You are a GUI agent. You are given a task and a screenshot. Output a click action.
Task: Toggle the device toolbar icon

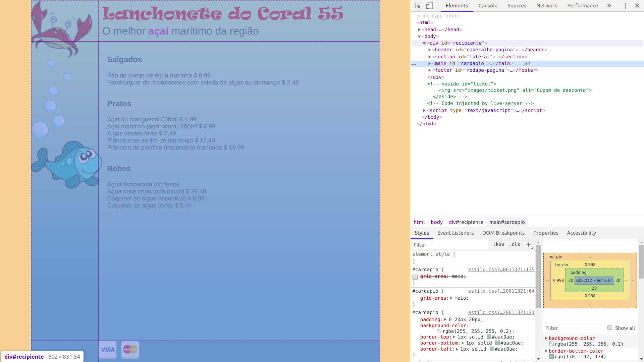(x=430, y=6)
